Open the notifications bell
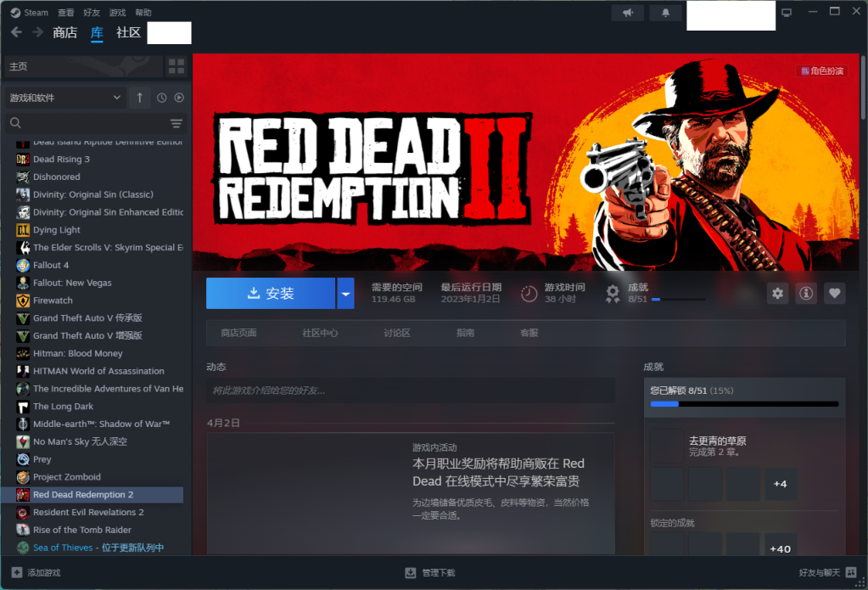The height and width of the screenshot is (590, 868). coord(665,12)
